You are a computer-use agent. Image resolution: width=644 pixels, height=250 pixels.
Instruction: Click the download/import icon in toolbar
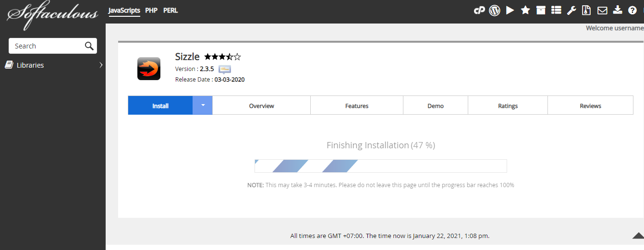(618, 10)
